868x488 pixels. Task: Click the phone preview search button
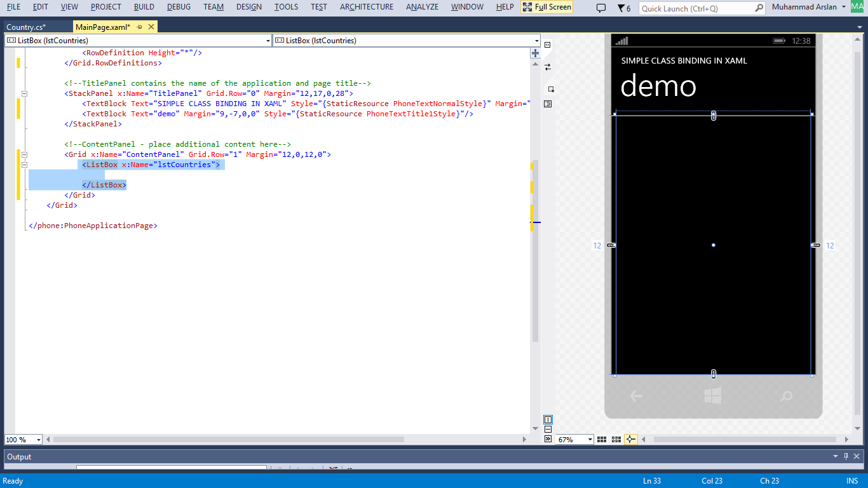[x=786, y=396]
